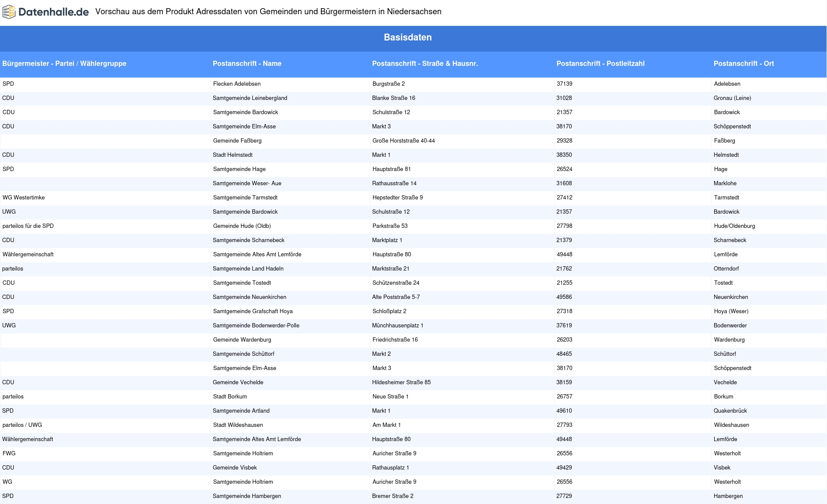Click the 'Samtgemeinde Artland' cell
The image size is (827, 504).
click(290, 411)
